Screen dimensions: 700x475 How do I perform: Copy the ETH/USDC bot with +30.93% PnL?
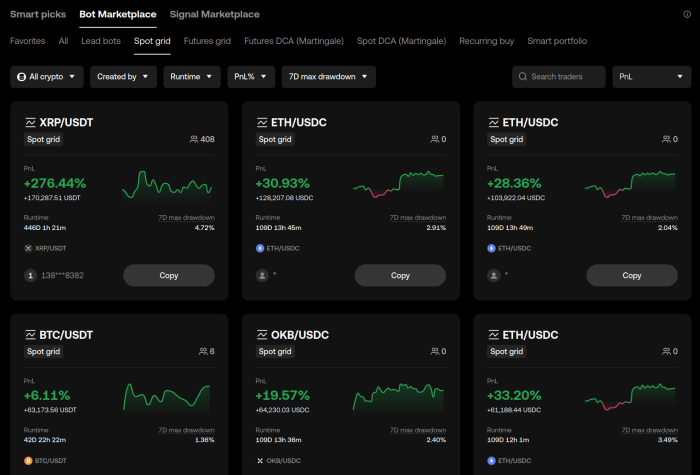pos(400,275)
